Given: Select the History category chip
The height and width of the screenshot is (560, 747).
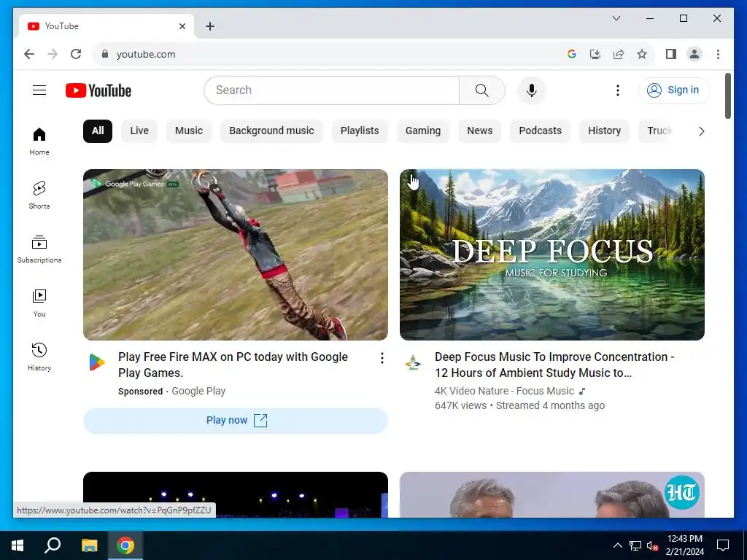Looking at the screenshot, I should point(604,131).
